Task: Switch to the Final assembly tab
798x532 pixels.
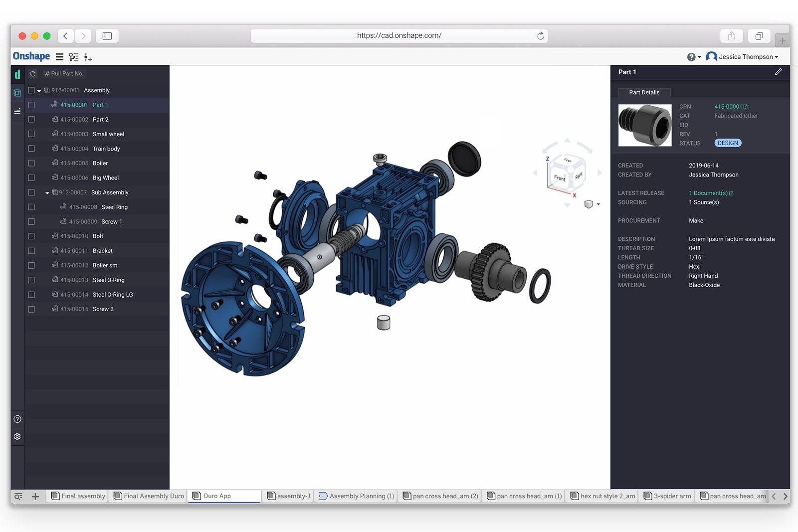Action: pos(78,496)
